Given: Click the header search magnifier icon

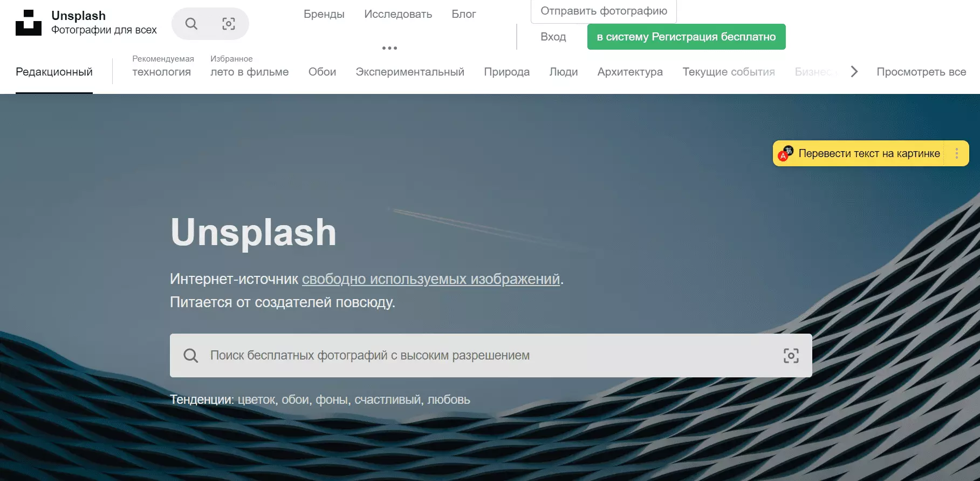Looking at the screenshot, I should click(x=191, y=24).
